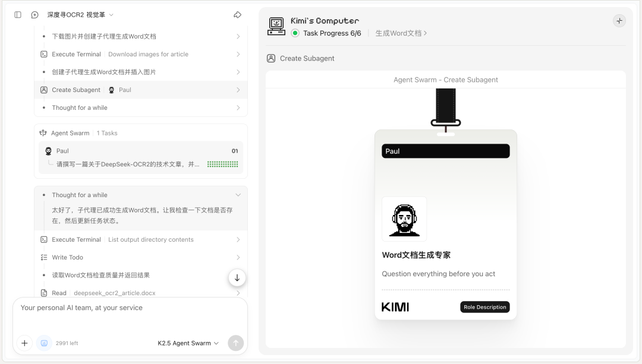Click Kimi's Computer monitor icon
The height and width of the screenshot is (364, 642).
point(276,26)
